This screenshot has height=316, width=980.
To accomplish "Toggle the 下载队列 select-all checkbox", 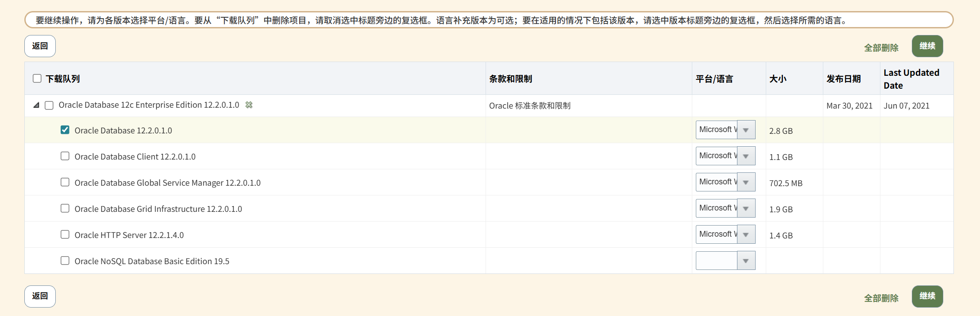I will click(x=37, y=78).
